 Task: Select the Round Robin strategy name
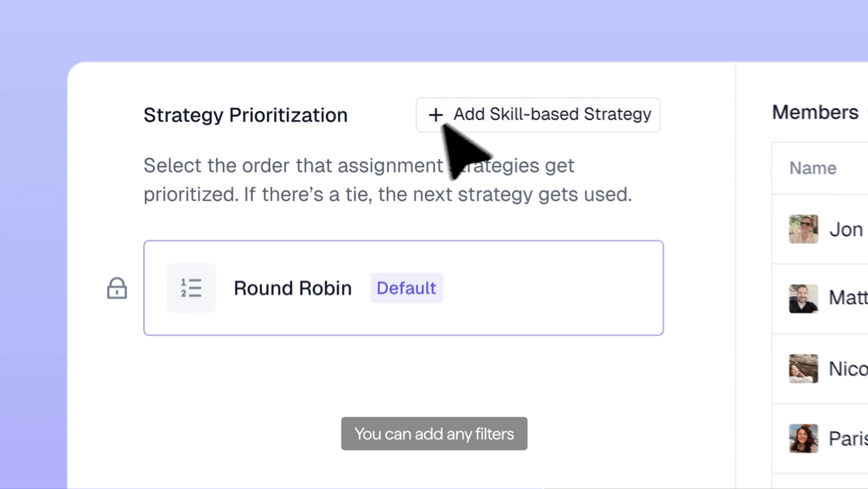coord(292,288)
